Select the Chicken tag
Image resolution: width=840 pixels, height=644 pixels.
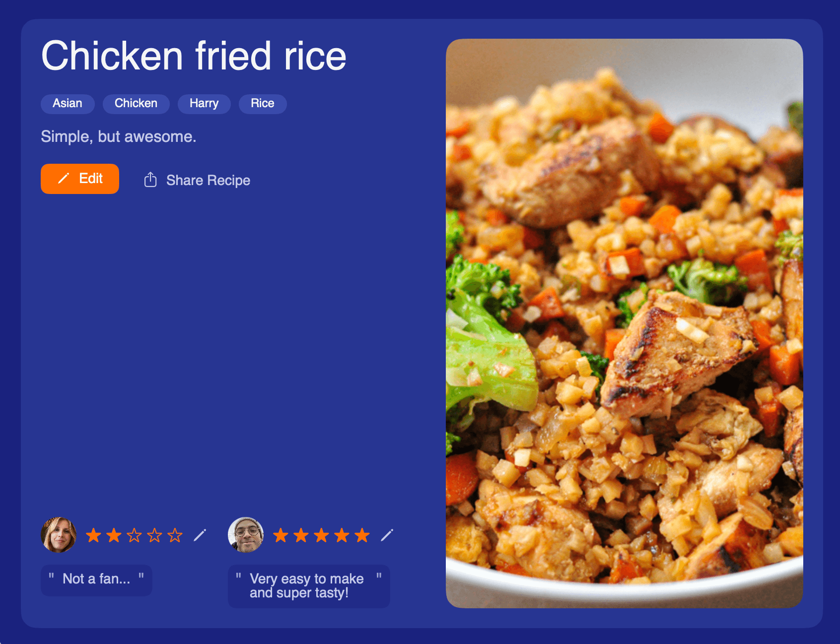click(x=136, y=104)
